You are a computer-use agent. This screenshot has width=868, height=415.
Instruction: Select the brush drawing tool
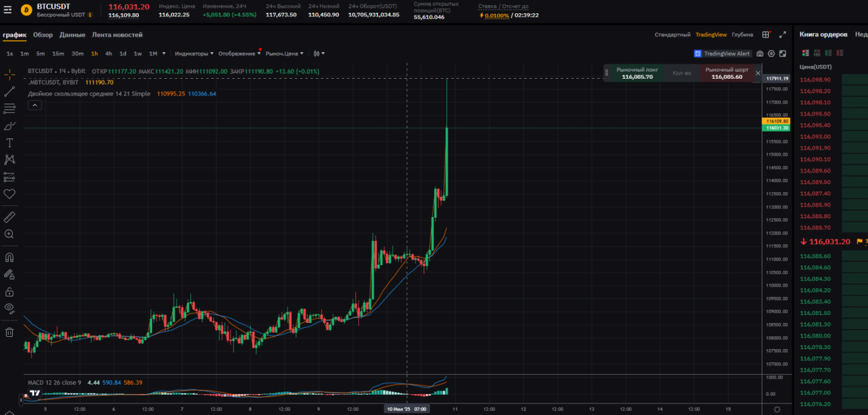coord(9,126)
